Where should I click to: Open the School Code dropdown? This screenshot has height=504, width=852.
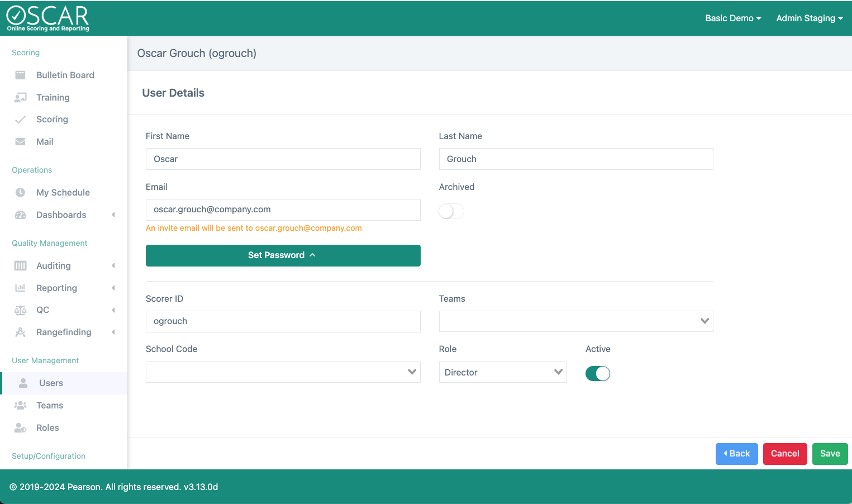pyautogui.click(x=283, y=372)
